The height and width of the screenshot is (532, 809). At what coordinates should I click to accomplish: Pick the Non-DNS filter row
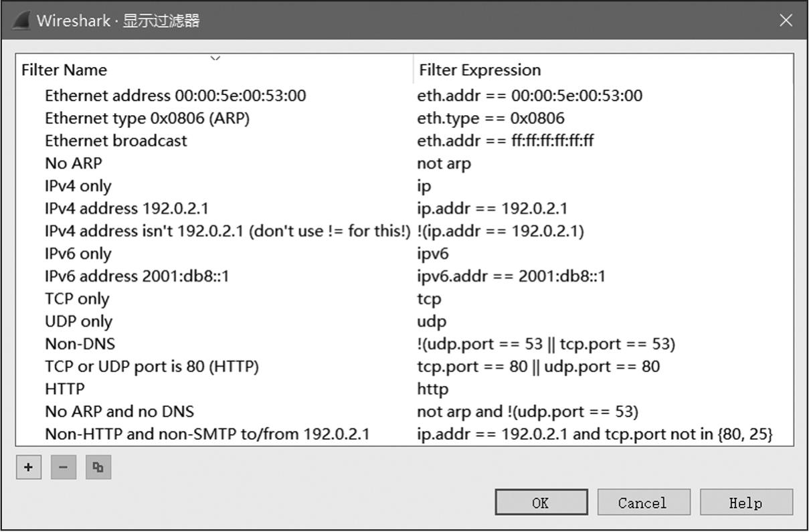coord(80,344)
